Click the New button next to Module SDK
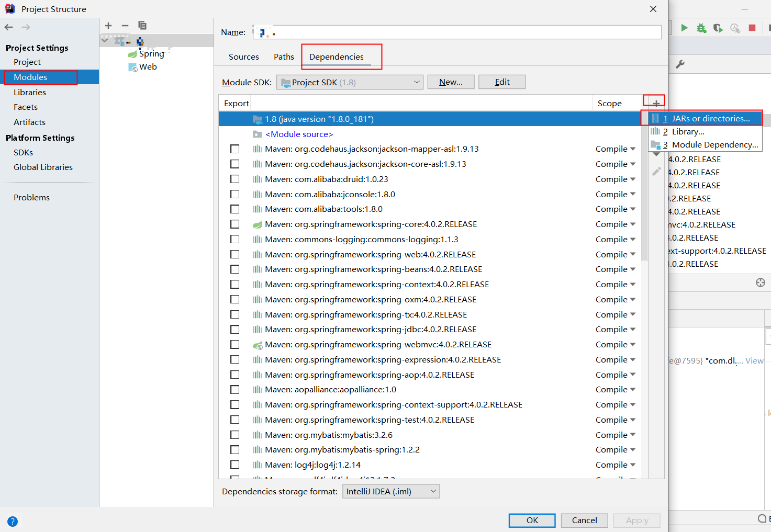771x532 pixels. [x=450, y=82]
